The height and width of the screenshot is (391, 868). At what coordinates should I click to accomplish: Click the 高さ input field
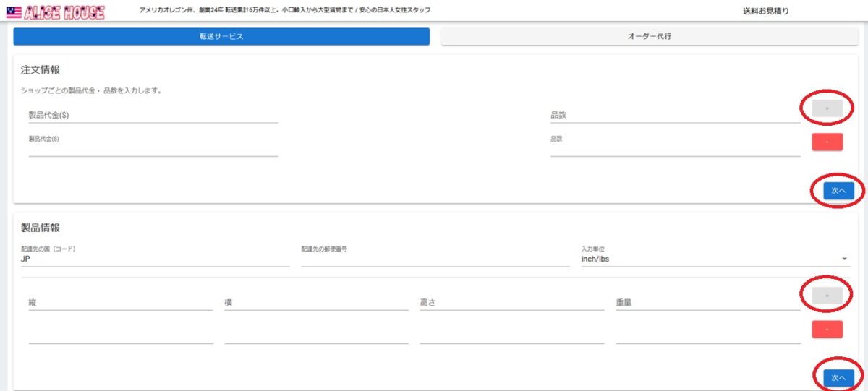[511, 303]
